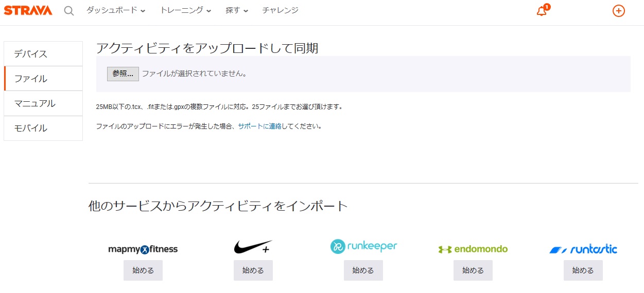Select the モバイル sidebar tab
Screen dimensions: 644x293
click(x=43, y=128)
